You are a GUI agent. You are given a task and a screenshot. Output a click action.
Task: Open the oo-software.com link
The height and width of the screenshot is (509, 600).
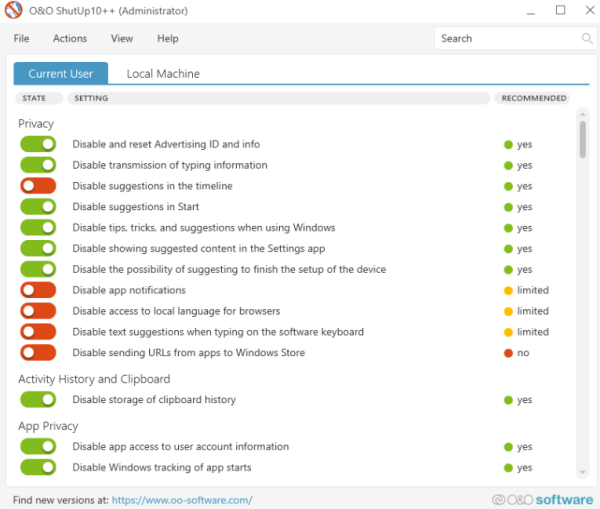182,500
